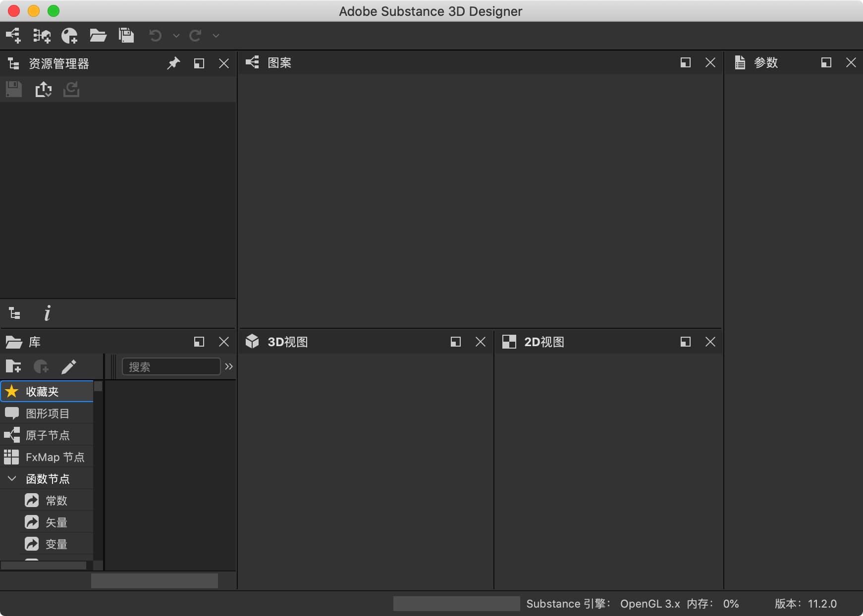Screen dimensions: 863x616
Task: Select FxMap 节点 in the library list
Action: [x=47, y=457]
